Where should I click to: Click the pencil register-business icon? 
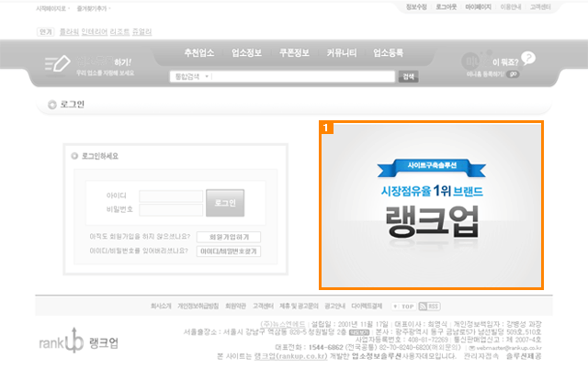click(x=57, y=63)
